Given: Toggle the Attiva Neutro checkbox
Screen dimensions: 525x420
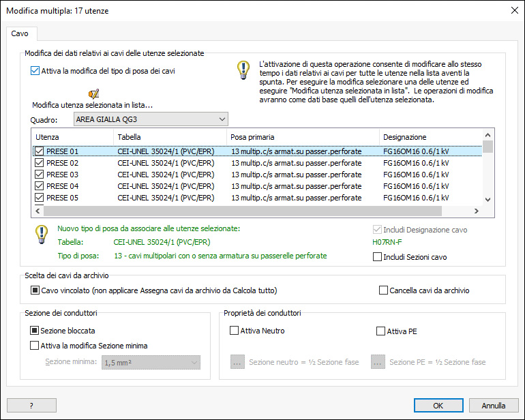Looking at the screenshot, I should (x=234, y=331).
